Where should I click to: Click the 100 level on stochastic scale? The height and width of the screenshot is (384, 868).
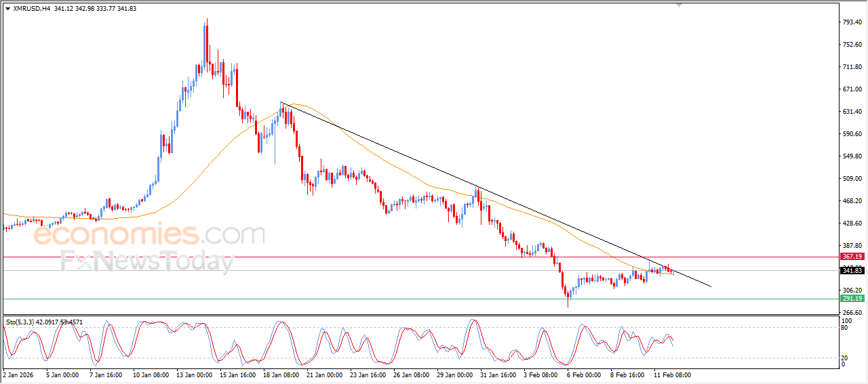[x=846, y=320]
